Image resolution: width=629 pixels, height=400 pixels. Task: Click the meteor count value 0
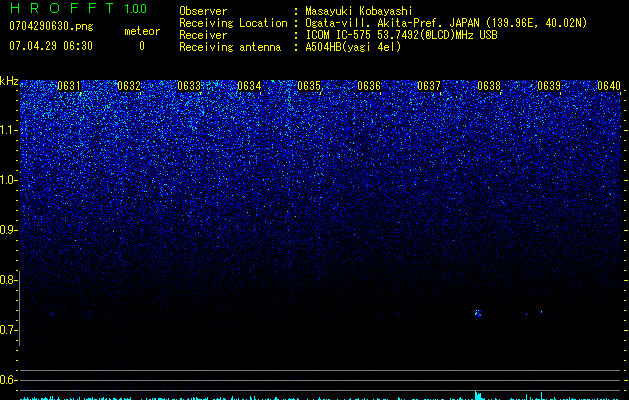point(142,46)
